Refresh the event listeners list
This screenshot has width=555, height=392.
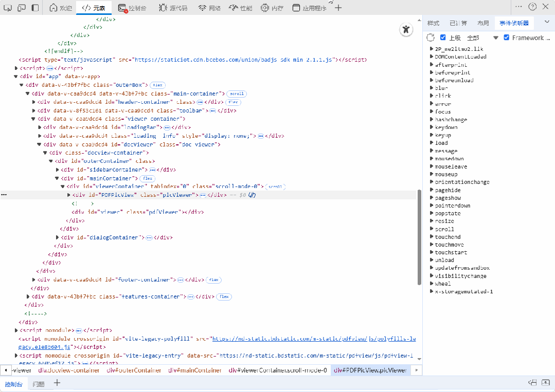tap(431, 38)
